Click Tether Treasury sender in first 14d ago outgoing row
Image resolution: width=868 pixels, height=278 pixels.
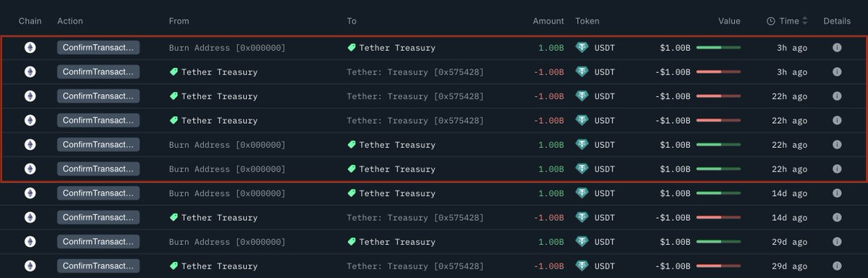click(219, 217)
